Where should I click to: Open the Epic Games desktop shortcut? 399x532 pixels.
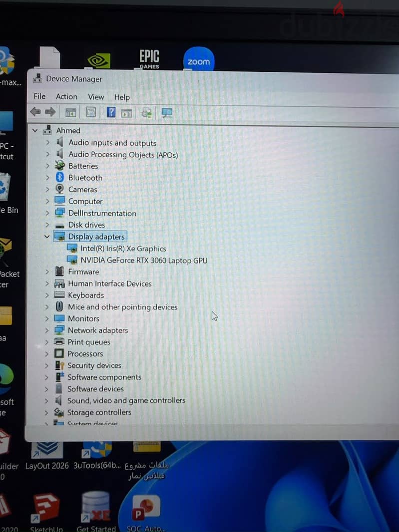point(149,59)
